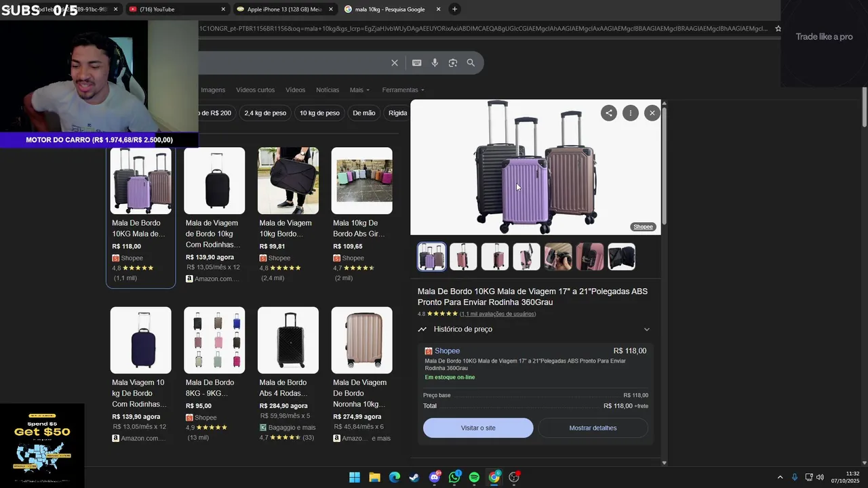Close the mala 10kg Google tab

pyautogui.click(x=438, y=9)
